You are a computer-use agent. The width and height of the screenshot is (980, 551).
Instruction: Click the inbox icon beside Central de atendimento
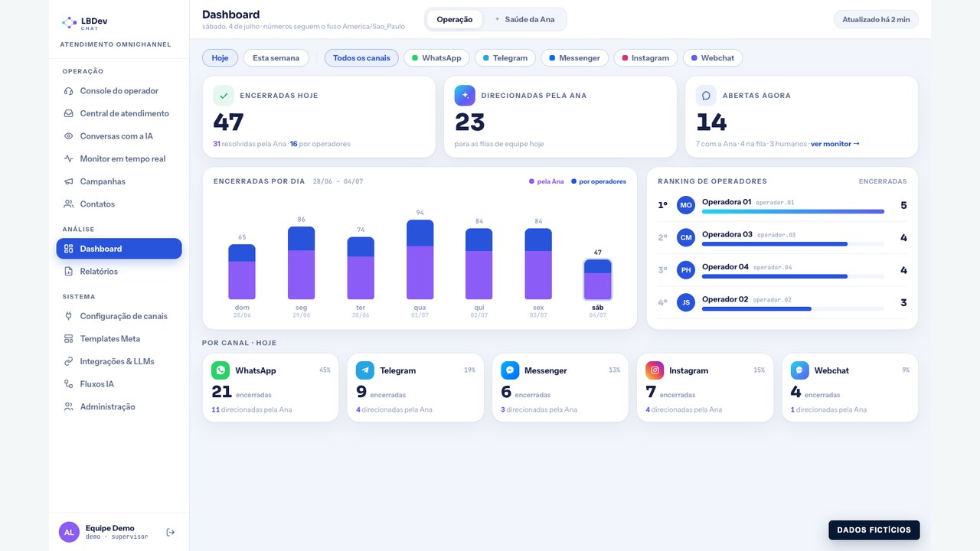tap(69, 113)
